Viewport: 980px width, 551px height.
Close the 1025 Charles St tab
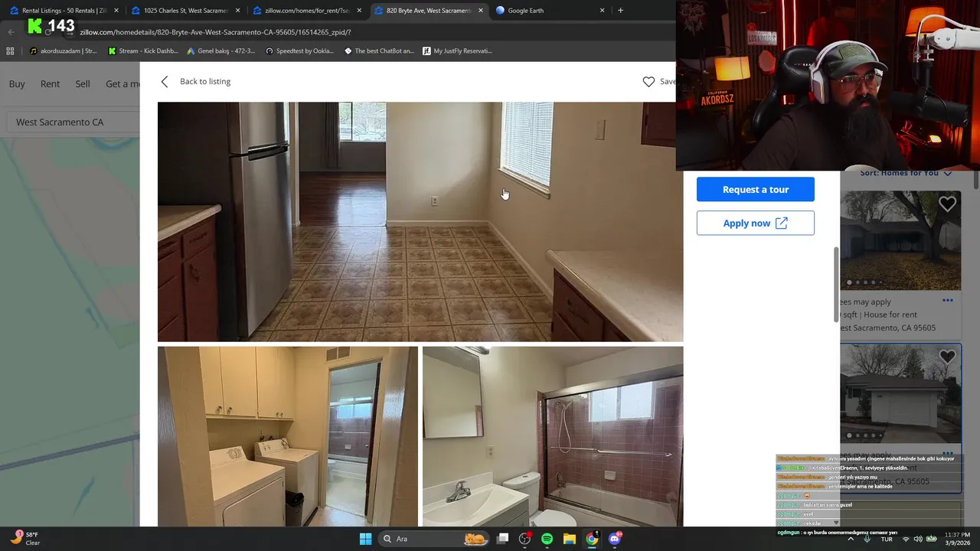[237, 11]
